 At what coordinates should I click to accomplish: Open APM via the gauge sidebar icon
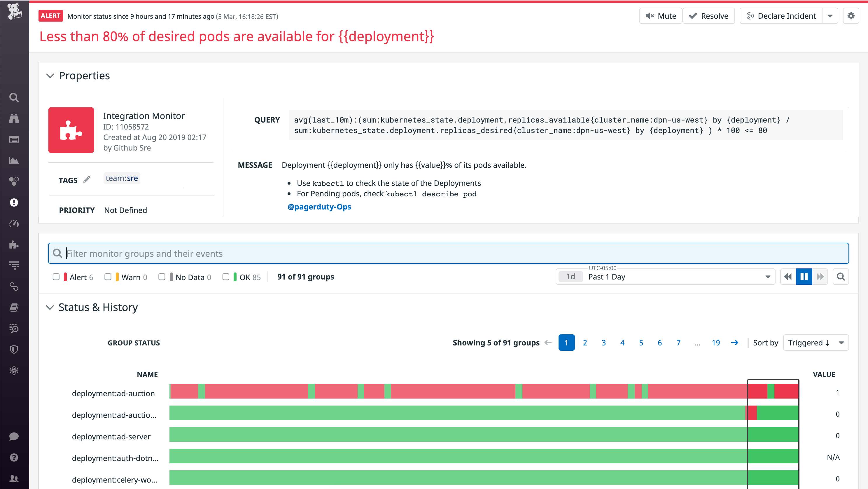[x=14, y=223]
